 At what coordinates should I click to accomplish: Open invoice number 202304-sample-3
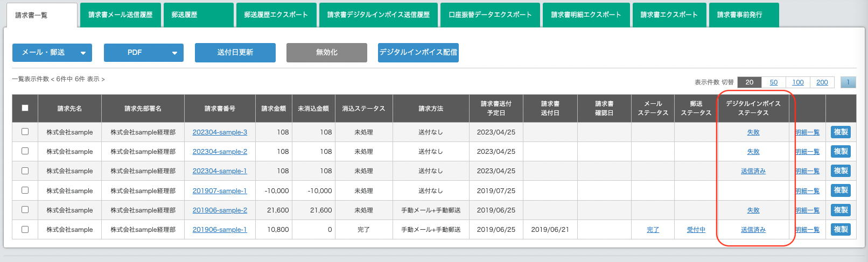tap(220, 132)
